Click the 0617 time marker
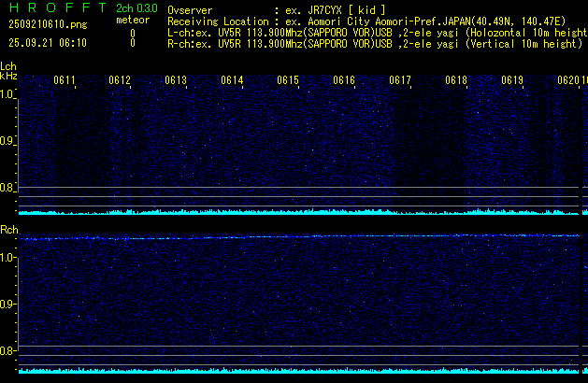The image size is (588, 383). point(400,81)
